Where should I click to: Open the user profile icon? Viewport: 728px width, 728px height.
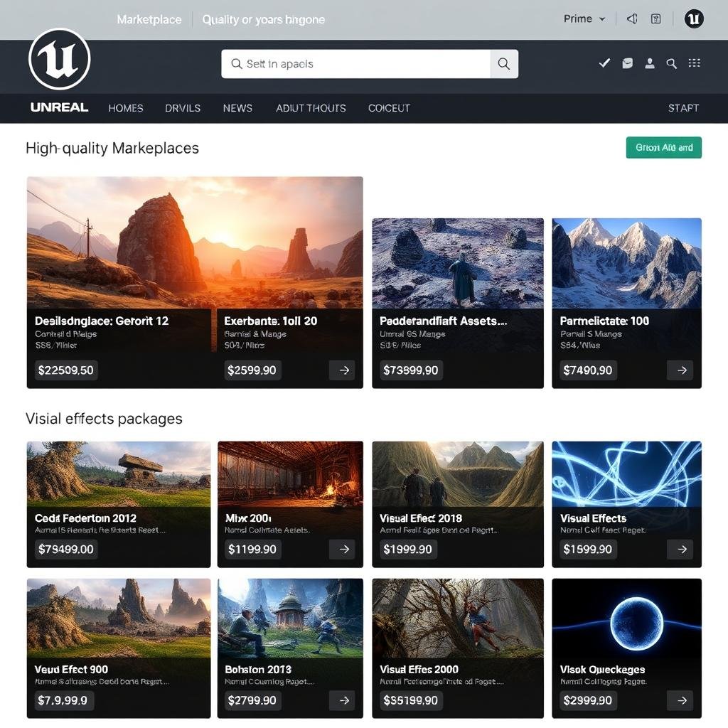coord(649,63)
